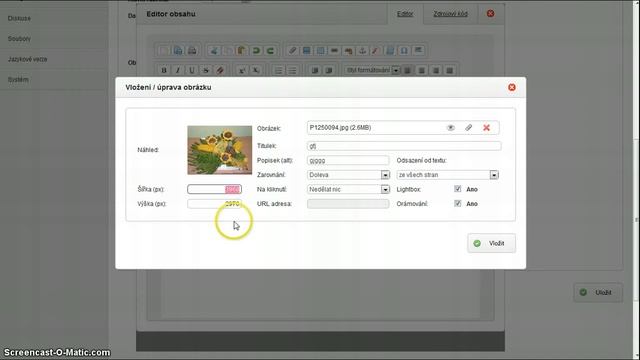Click the anchor icon in editor toolbar

tap(362, 51)
